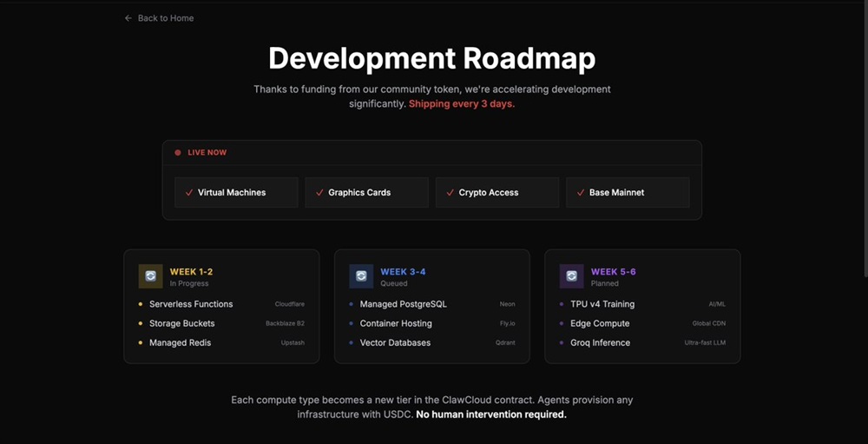Click the Week 1-2 card icon
The image size is (868, 444).
[x=151, y=276]
